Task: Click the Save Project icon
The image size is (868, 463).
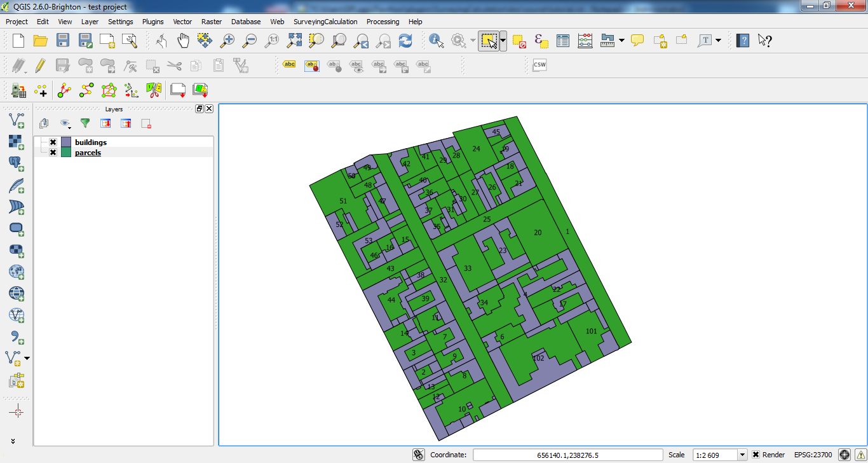Action: point(63,41)
